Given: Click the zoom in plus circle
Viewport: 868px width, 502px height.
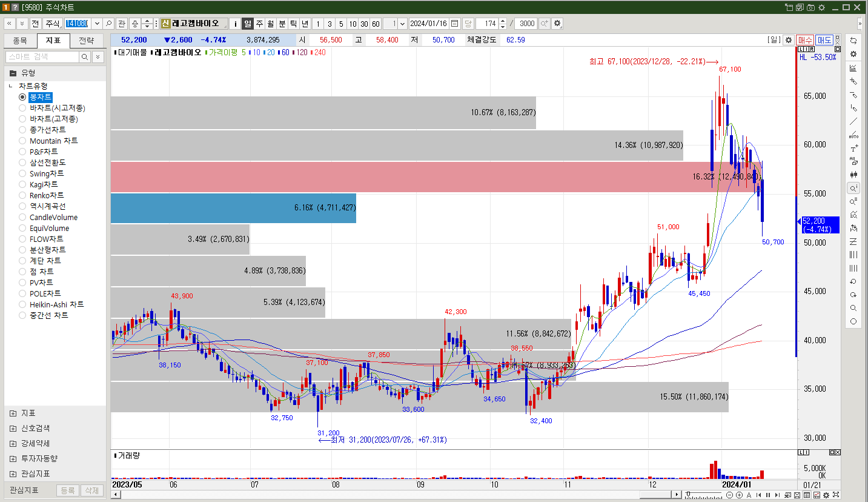Looking at the screenshot, I should [x=739, y=495].
